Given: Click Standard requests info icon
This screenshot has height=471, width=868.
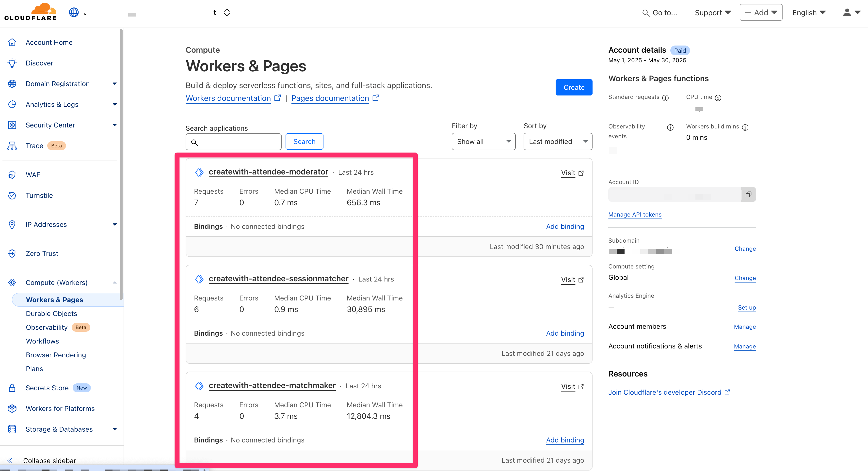Looking at the screenshot, I should coord(665,98).
